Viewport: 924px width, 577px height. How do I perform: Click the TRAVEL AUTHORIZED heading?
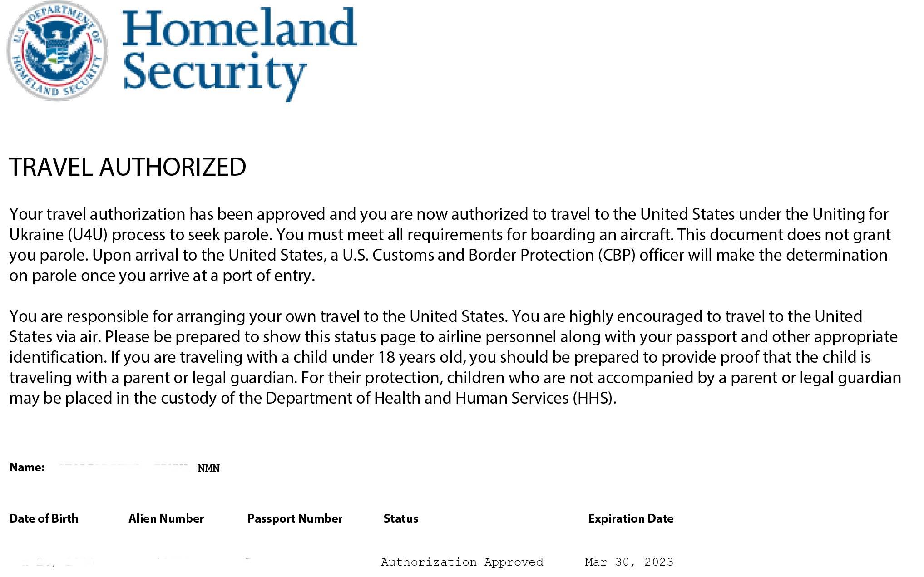pos(128,167)
